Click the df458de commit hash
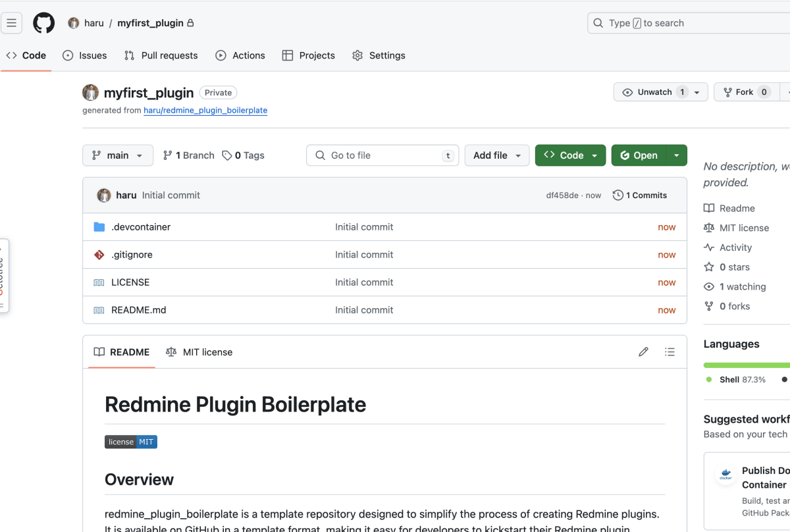This screenshot has width=790, height=532. coord(562,196)
